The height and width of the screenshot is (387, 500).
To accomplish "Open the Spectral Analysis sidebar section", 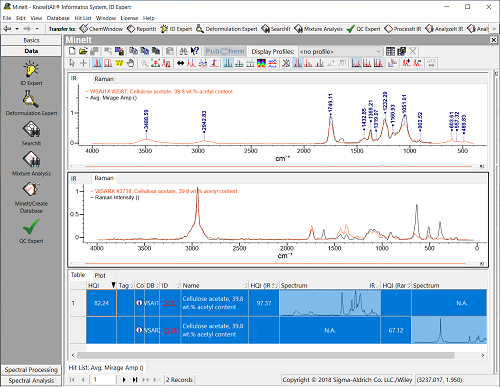I will [x=31, y=380].
